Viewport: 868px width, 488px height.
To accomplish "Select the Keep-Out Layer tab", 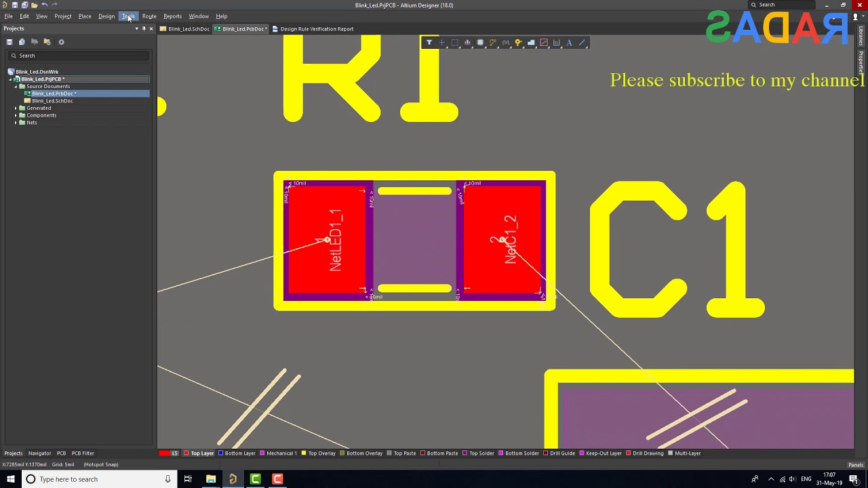I will point(601,453).
